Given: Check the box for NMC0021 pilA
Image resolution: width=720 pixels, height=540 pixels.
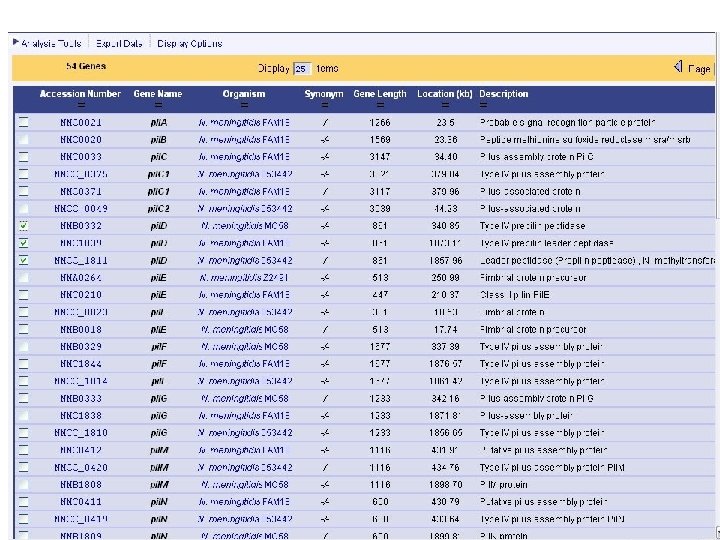Looking at the screenshot, I should (23, 122).
